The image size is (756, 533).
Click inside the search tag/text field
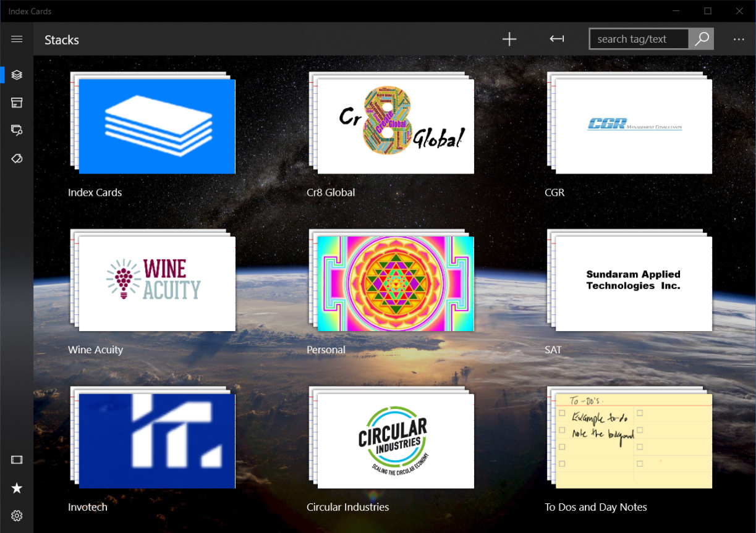639,38
